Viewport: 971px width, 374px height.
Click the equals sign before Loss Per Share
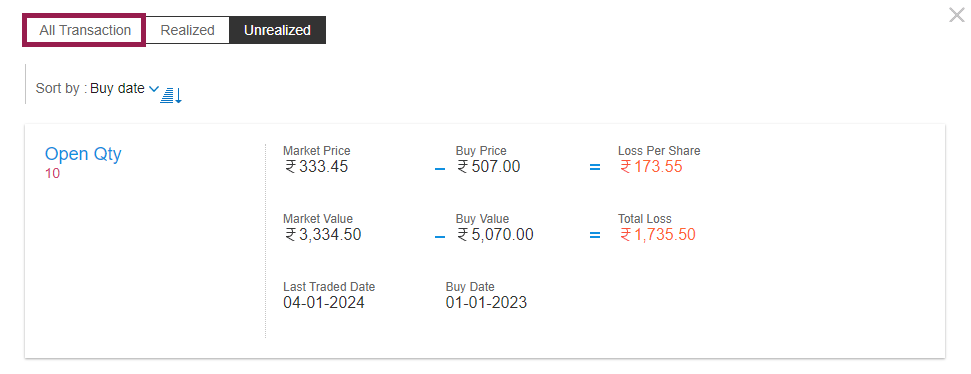pyautogui.click(x=594, y=167)
